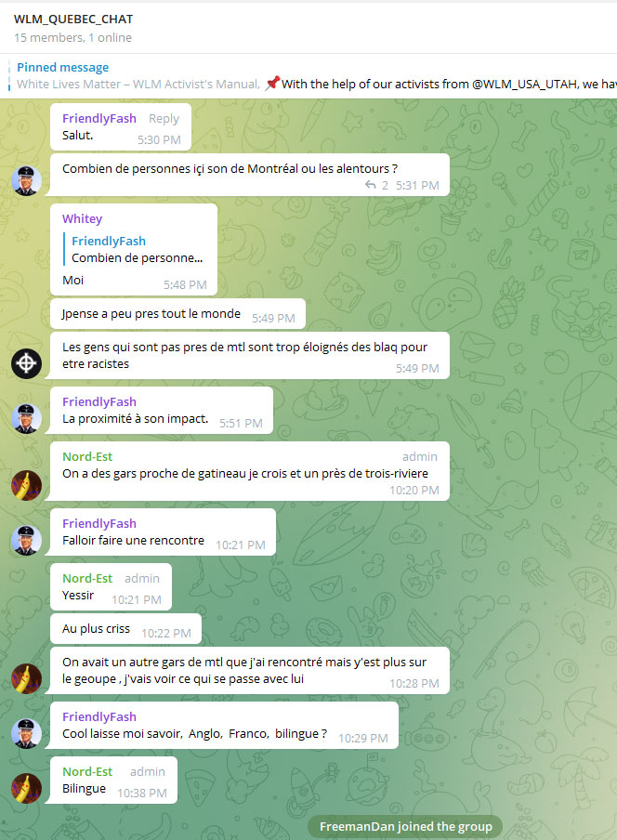Select the 'Au plus criss' message bubble
Viewport: 617px width, 840px height.
pos(125,629)
